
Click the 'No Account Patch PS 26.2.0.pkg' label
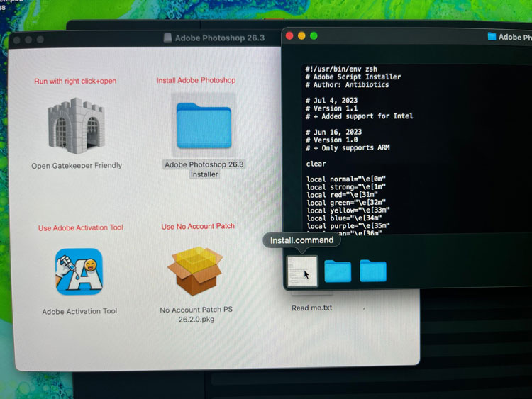click(x=196, y=314)
